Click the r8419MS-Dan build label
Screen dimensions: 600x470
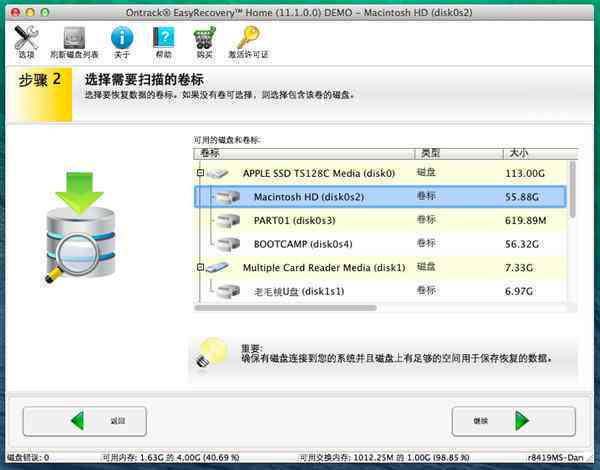click(555, 457)
